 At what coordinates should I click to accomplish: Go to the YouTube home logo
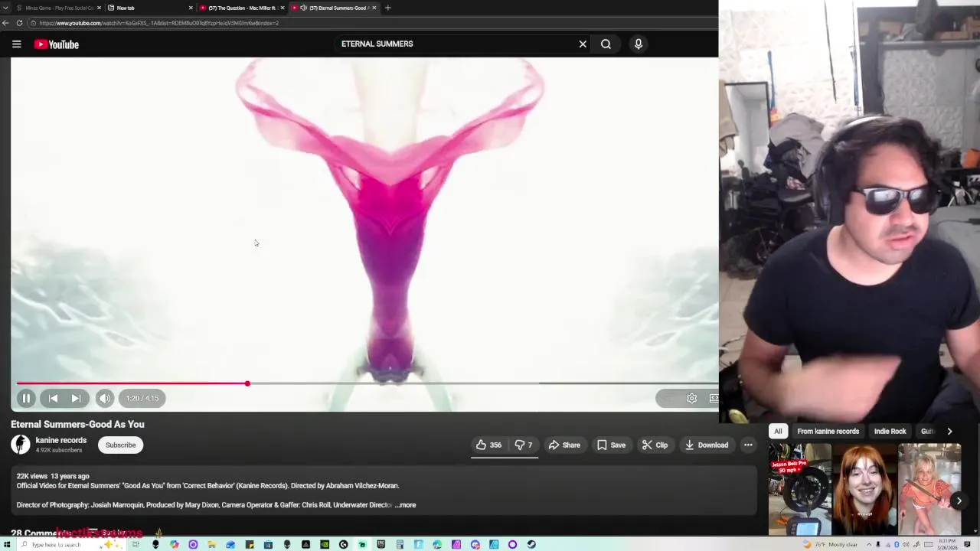click(x=56, y=44)
